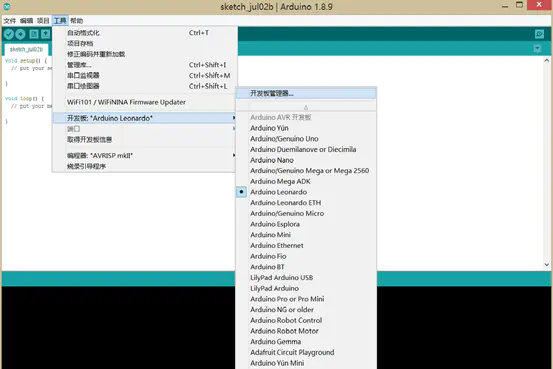The width and height of the screenshot is (553, 369).
Task: Select Arduino Pro or Pro Mini board
Action: point(306,299)
